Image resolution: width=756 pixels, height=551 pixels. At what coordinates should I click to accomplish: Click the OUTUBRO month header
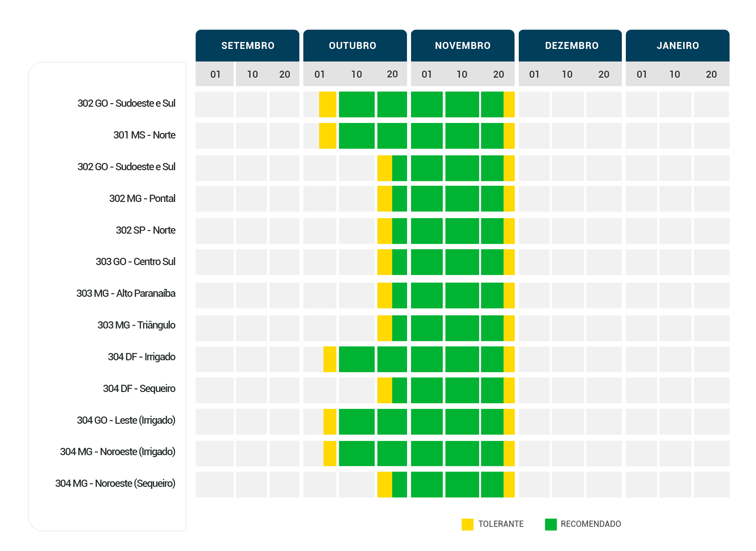pyautogui.click(x=353, y=46)
